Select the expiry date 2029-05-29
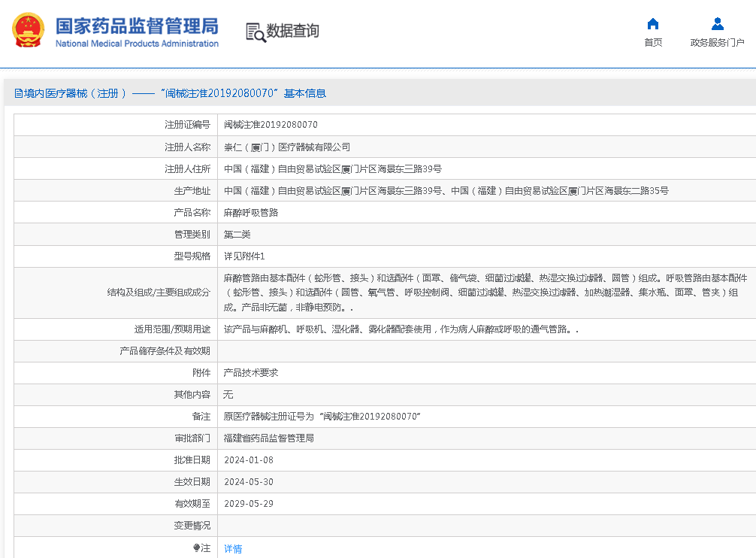This screenshot has height=558, width=756. point(249,504)
